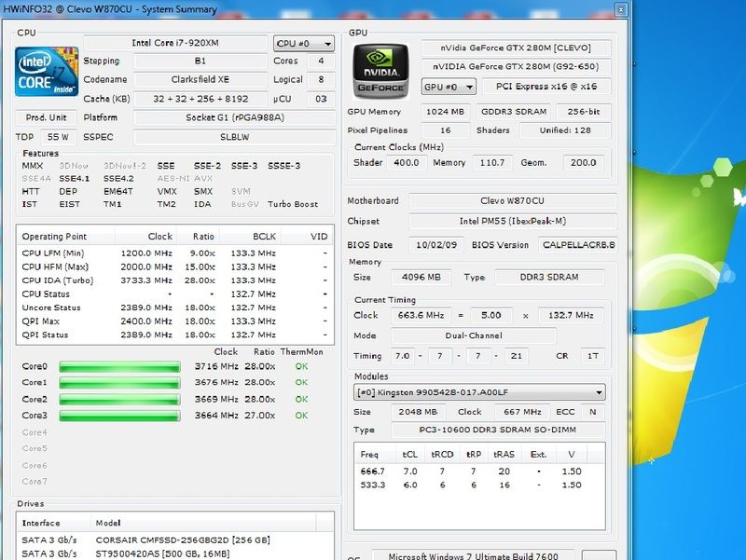
Task: Close the HWiNFO32 System Summary window
Action: tap(621, 9)
